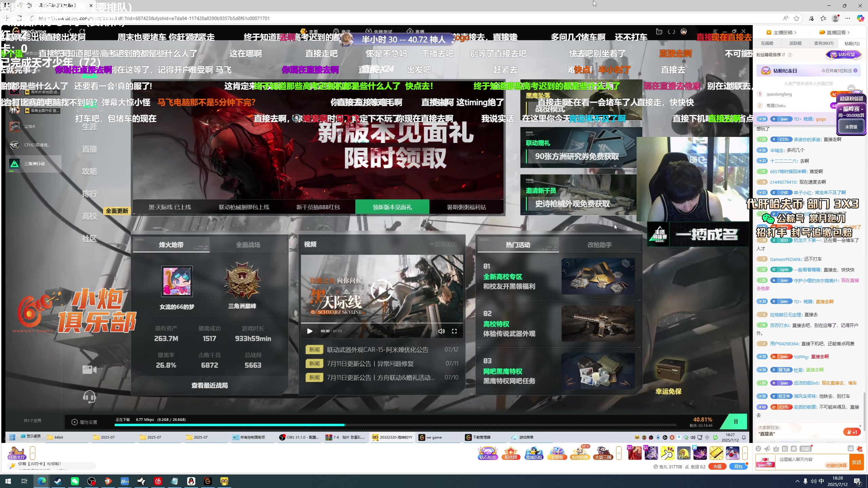Open 属性设置 in WeGame

click(x=84, y=422)
